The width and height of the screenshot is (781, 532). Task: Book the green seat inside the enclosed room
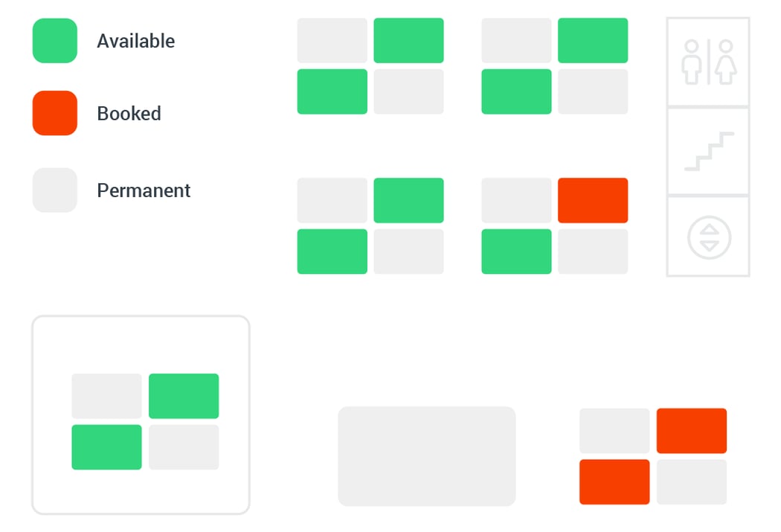183,396
